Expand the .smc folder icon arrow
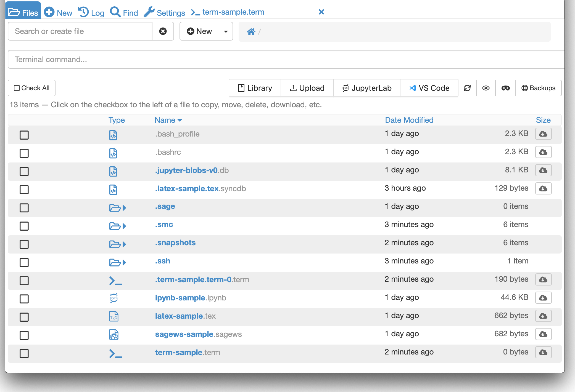Screen dimensions: 575x392 124,226
